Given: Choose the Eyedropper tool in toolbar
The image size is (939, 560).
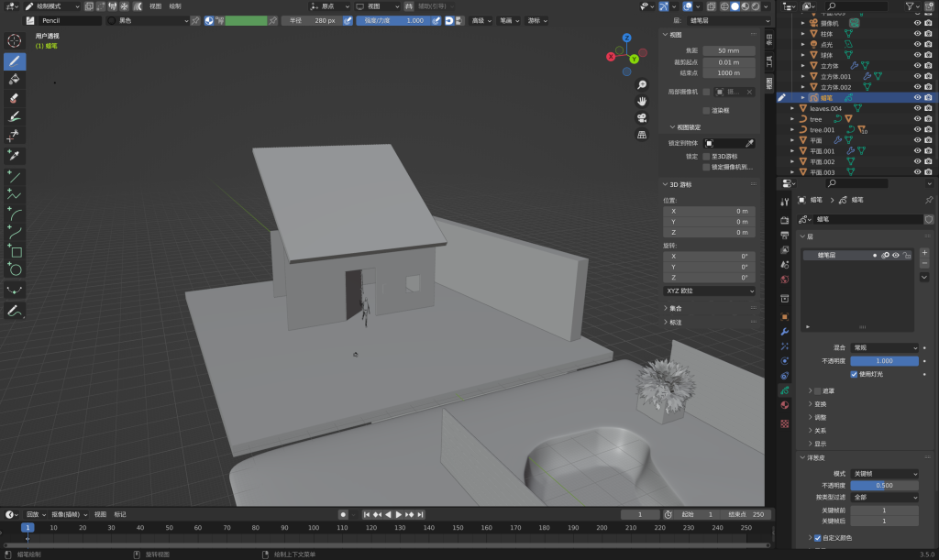Looking at the screenshot, I should pyautogui.click(x=15, y=154).
